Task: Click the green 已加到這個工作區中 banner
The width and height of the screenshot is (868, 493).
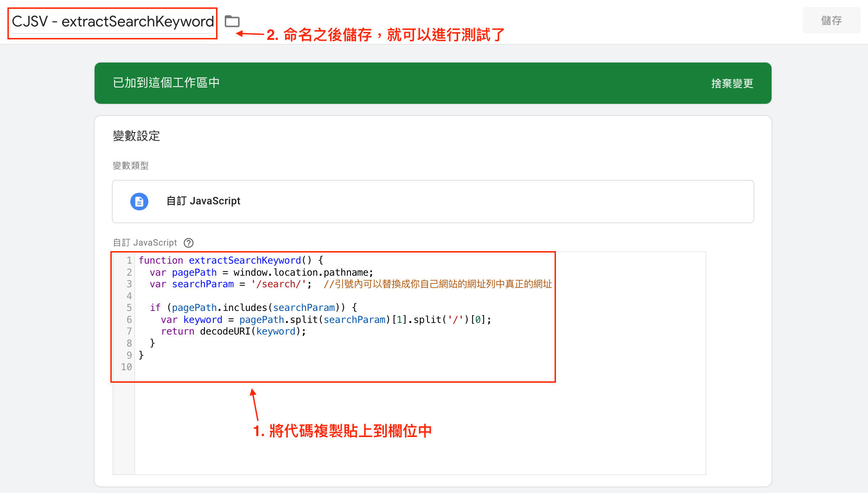Action: coord(433,83)
